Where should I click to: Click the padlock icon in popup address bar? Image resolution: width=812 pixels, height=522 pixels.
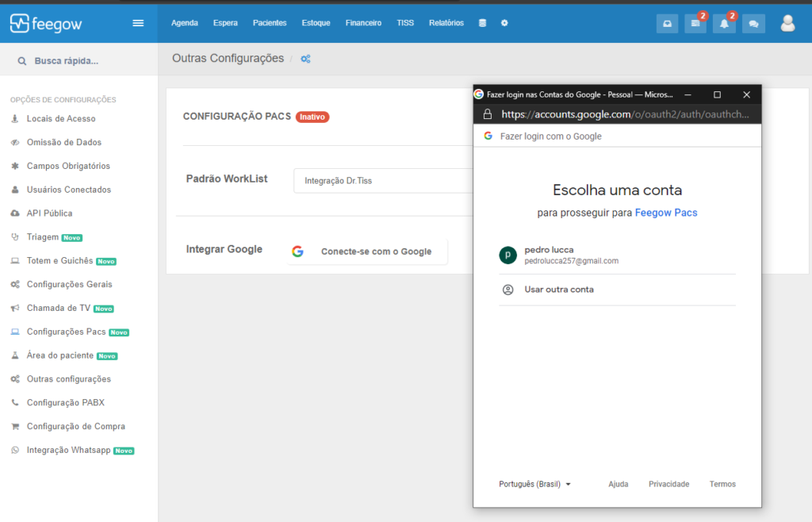(x=488, y=114)
